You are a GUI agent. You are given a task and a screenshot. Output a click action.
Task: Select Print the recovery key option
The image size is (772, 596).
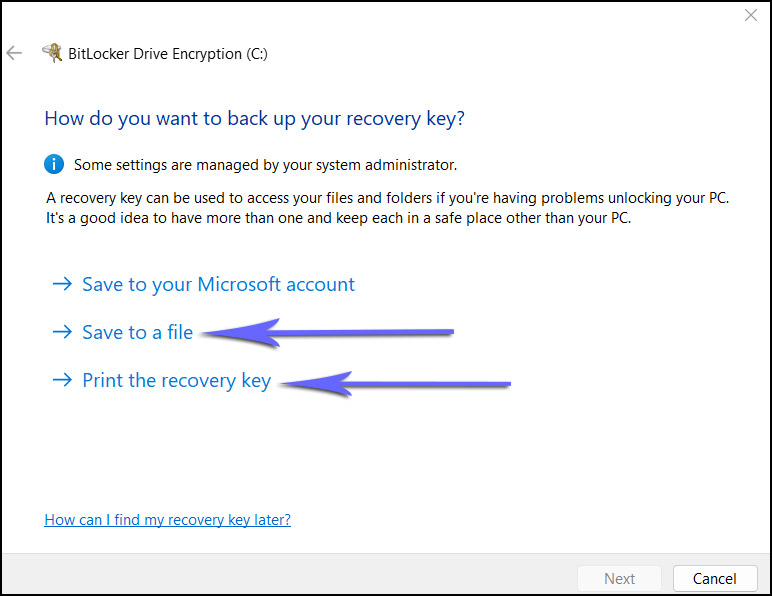point(176,381)
